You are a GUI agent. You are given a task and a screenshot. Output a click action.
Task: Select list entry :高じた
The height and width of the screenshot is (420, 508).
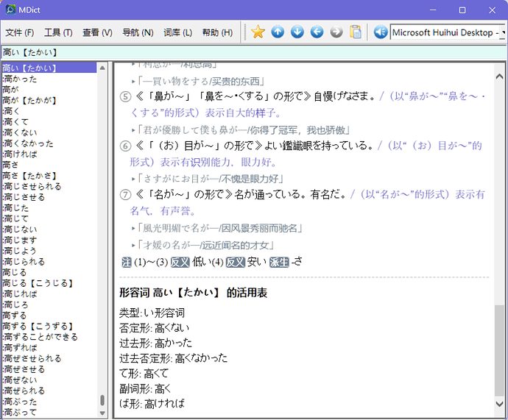click(x=15, y=207)
